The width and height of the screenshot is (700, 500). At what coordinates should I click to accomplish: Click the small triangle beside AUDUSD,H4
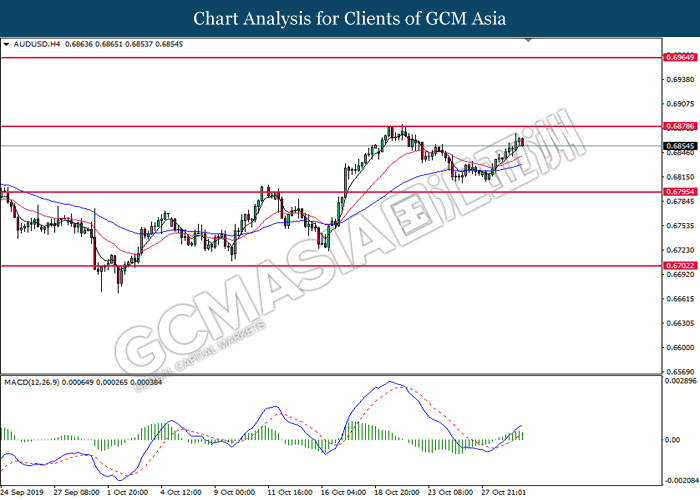6,46
